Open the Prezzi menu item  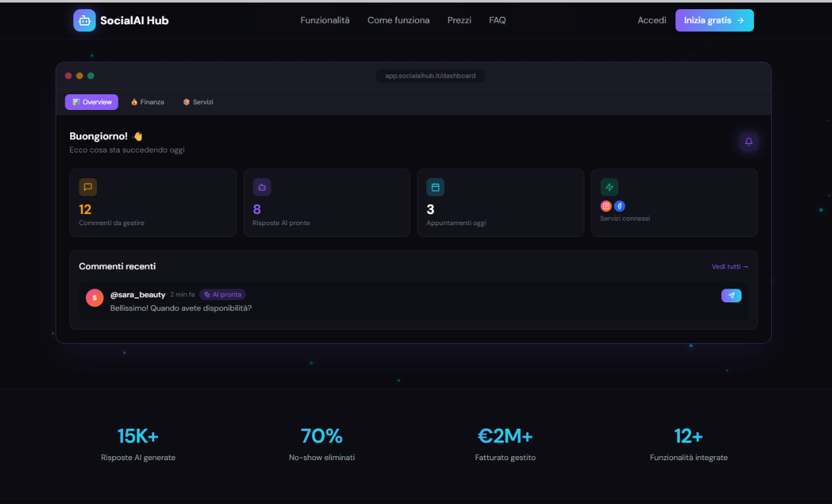point(459,20)
